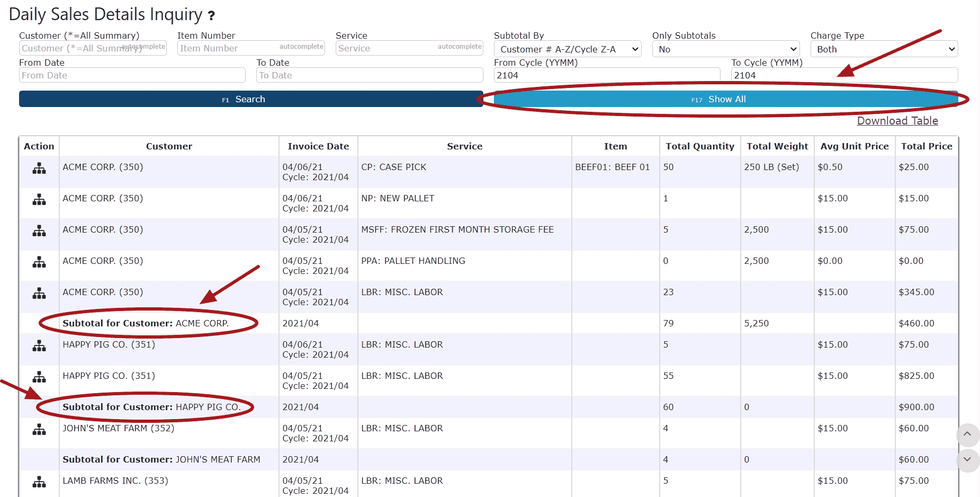980x497 pixels.
Task: Open action icon for MSFF frozen storage row
Action: coord(39,231)
